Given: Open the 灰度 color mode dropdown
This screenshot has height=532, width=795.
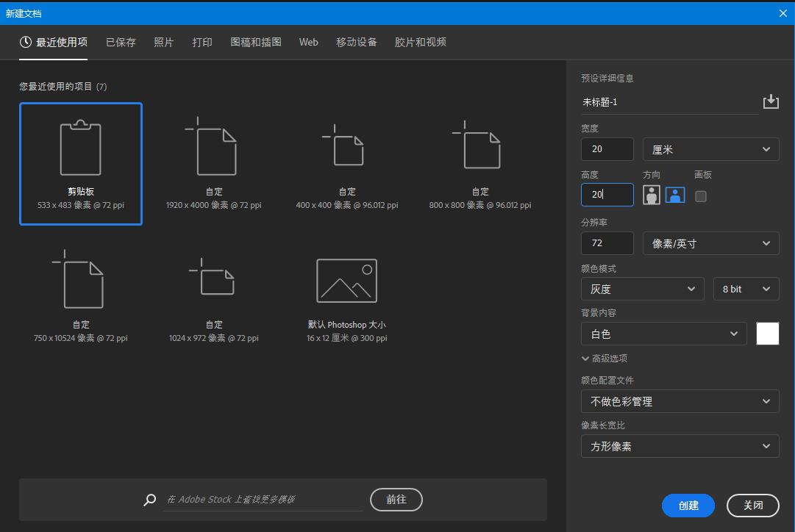Looking at the screenshot, I should 642,289.
